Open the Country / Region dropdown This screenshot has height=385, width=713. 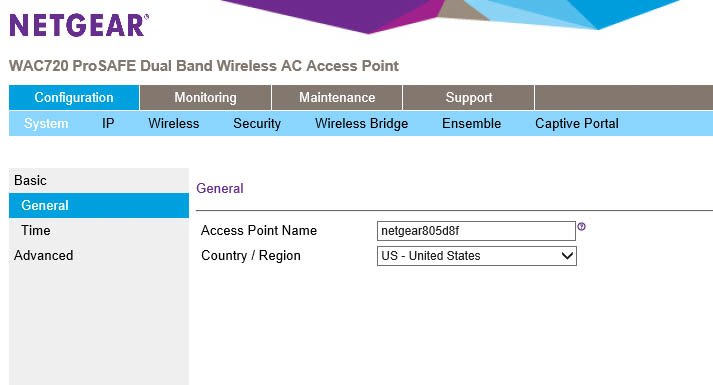tap(477, 256)
